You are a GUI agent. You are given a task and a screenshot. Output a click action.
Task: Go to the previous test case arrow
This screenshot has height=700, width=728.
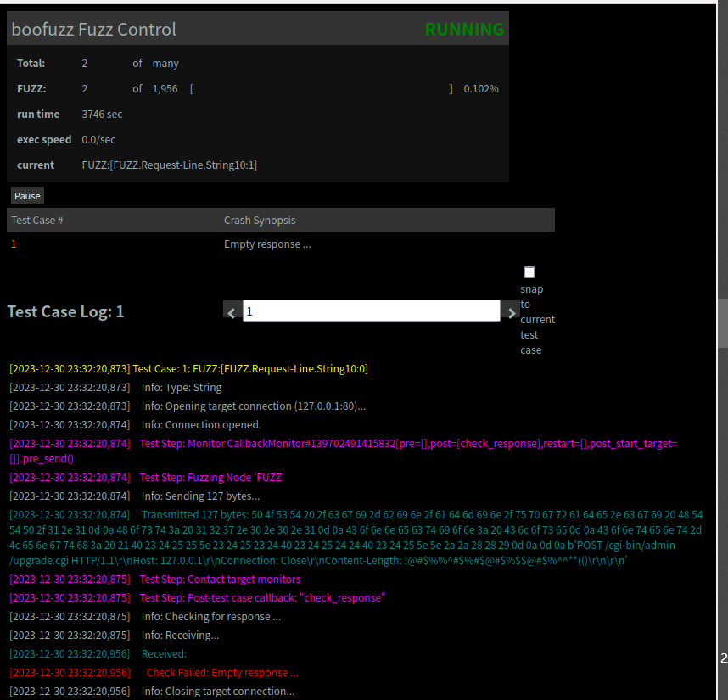(x=232, y=312)
